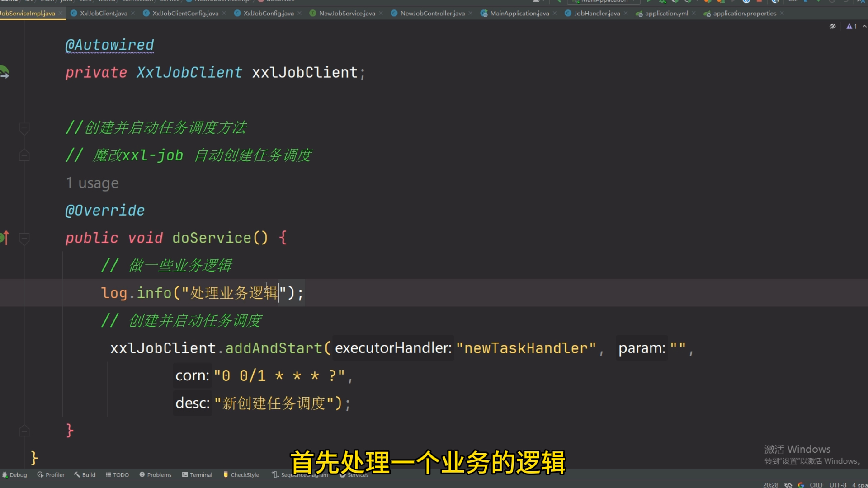Close the MainApplication.java tab
The width and height of the screenshot is (868, 488).
[555, 13]
